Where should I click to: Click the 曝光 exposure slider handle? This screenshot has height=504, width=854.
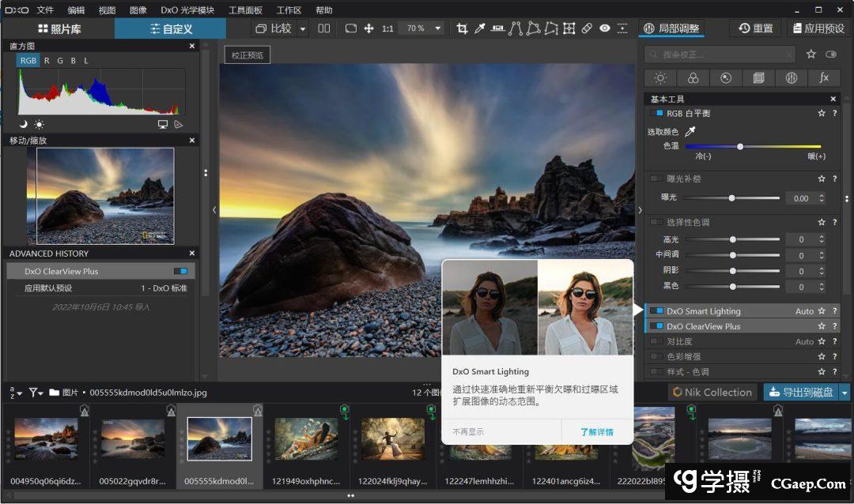731,198
